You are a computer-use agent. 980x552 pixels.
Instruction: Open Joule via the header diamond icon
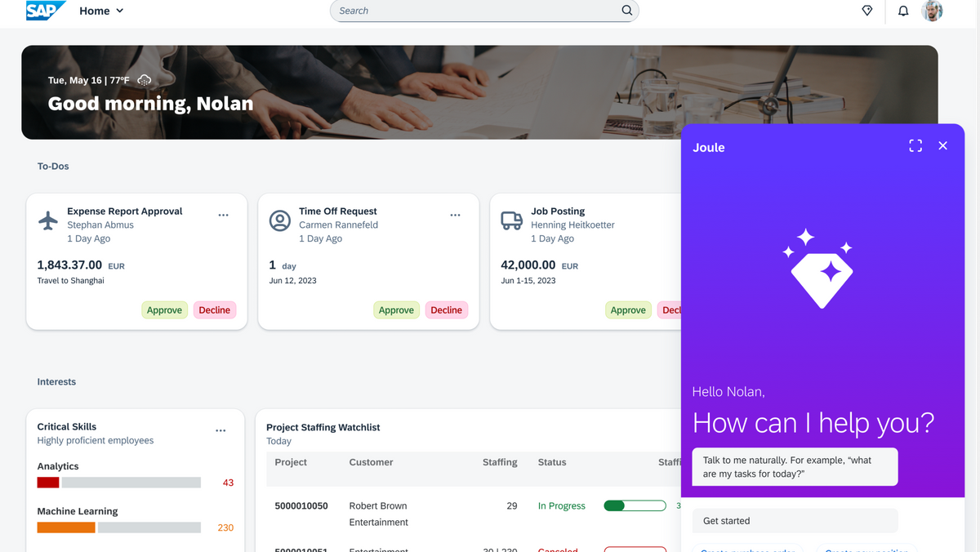pos(867,11)
